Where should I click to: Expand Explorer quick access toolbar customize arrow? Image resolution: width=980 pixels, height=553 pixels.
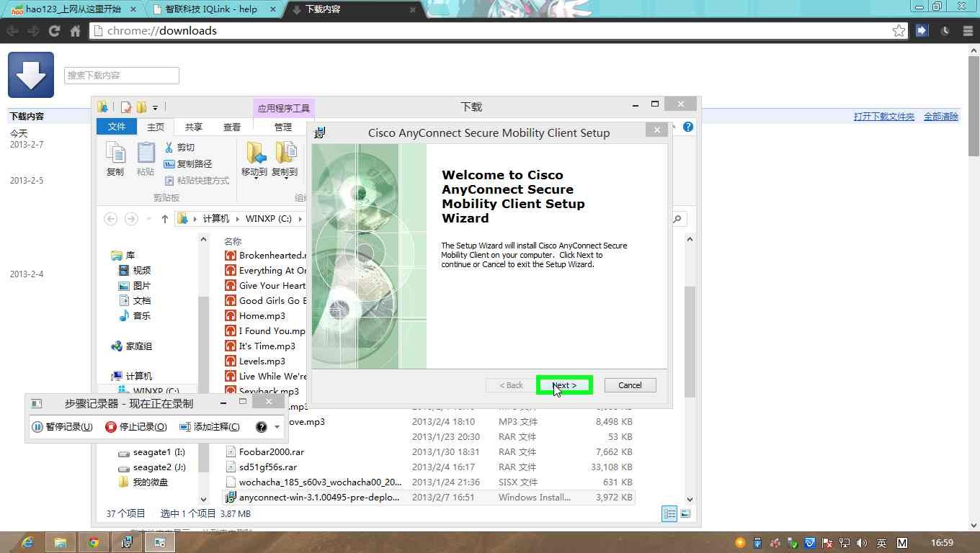[155, 108]
